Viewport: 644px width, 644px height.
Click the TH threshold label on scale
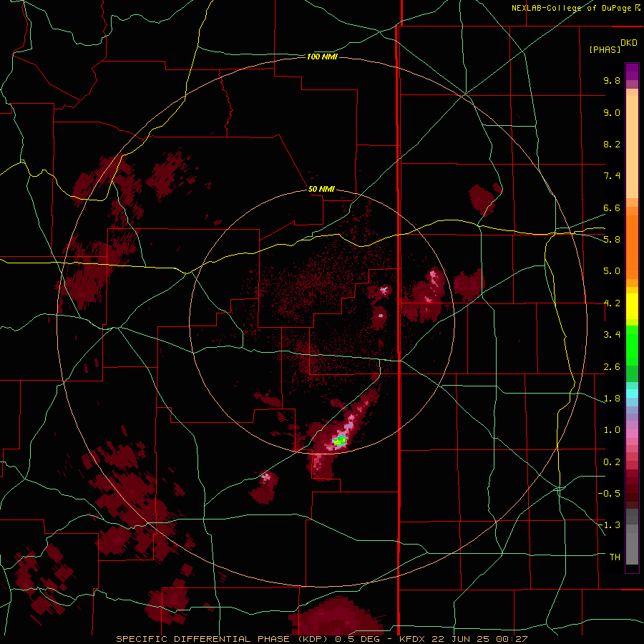(615, 557)
